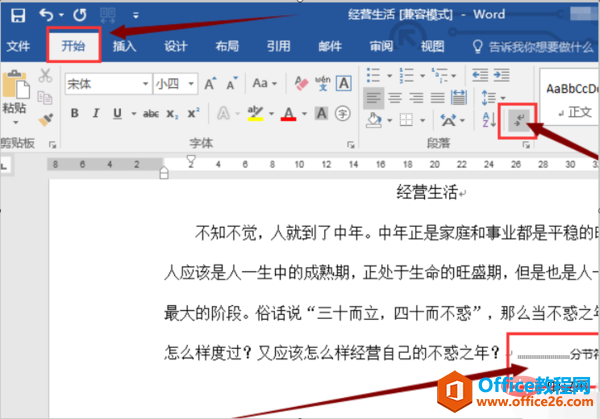600x419 pixels.
Task: Open the 布局 ribbon tab
Action: coord(227,46)
